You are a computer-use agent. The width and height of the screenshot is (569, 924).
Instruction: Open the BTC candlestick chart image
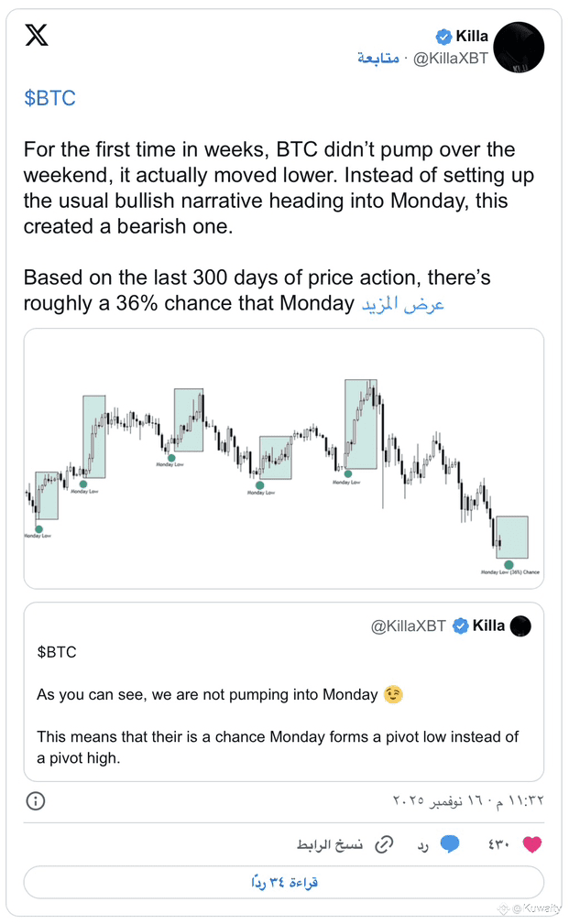[x=284, y=459]
